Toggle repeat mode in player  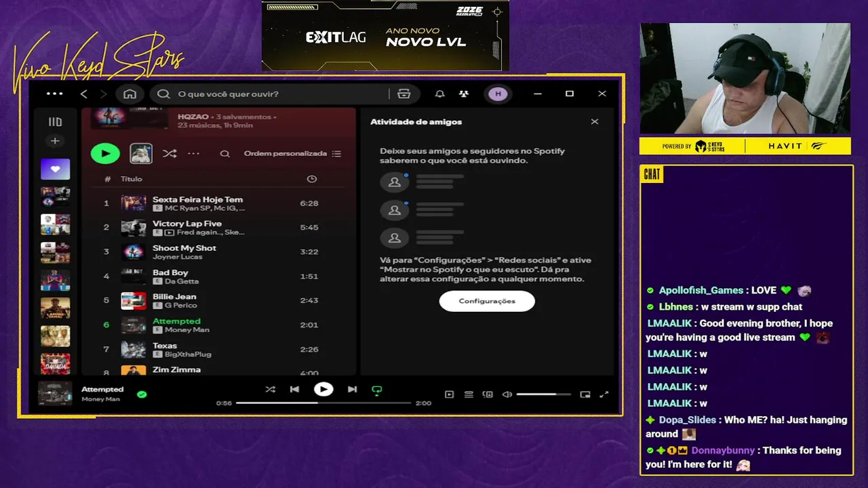pos(377,390)
